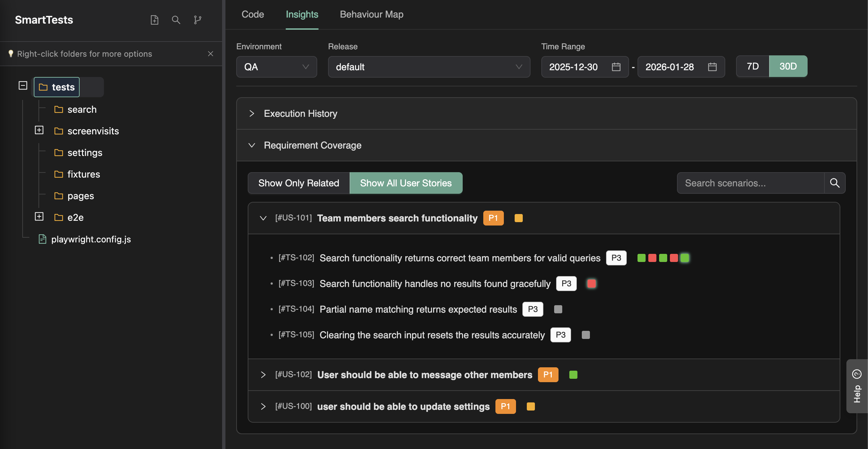Dismiss the right-click folders tip

pyautogui.click(x=211, y=54)
